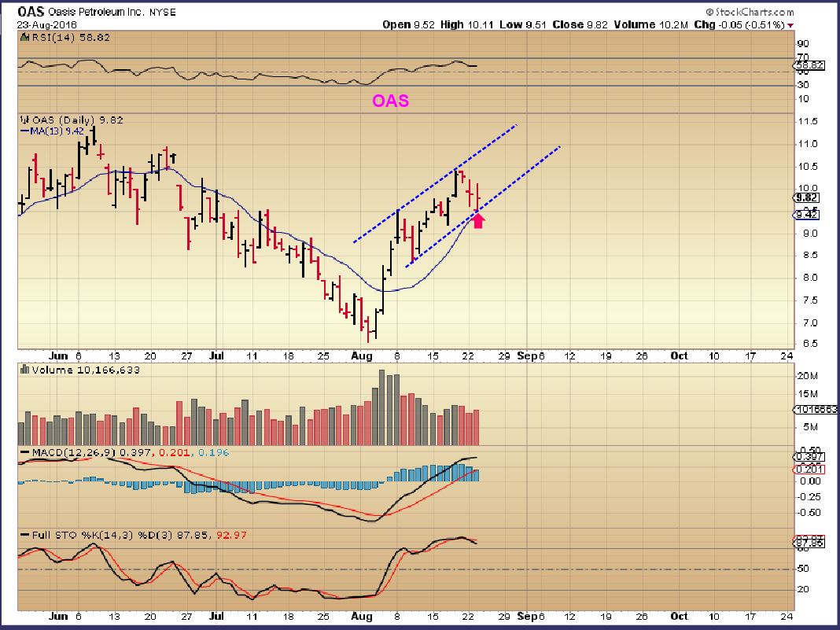Open the StockCharts.com copyright link
840x630 pixels.
750,12
